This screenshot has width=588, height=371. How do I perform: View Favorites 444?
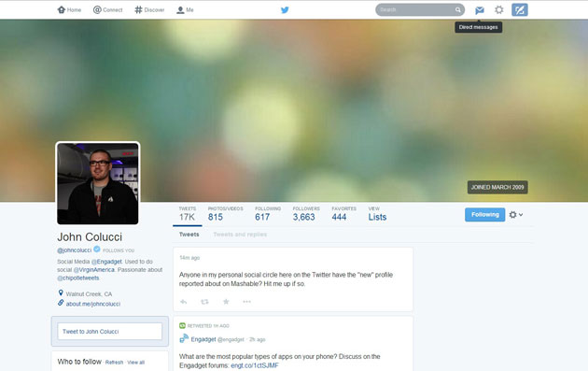coord(343,214)
